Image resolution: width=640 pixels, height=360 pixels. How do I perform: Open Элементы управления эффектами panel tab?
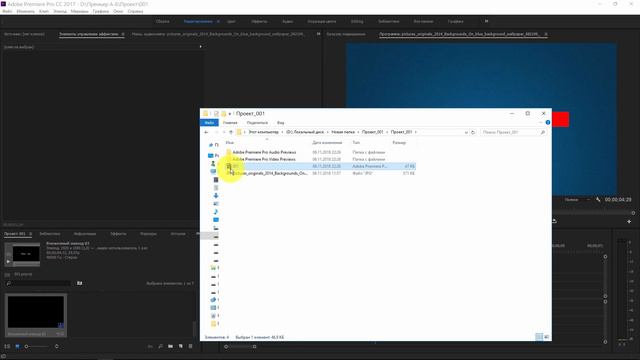click(x=89, y=34)
